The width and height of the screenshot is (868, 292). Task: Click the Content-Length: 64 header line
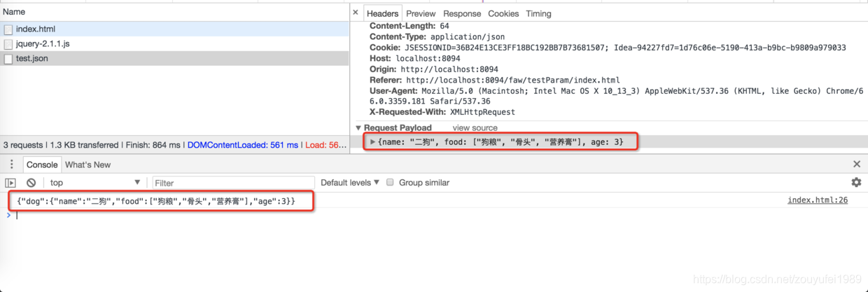[409, 26]
